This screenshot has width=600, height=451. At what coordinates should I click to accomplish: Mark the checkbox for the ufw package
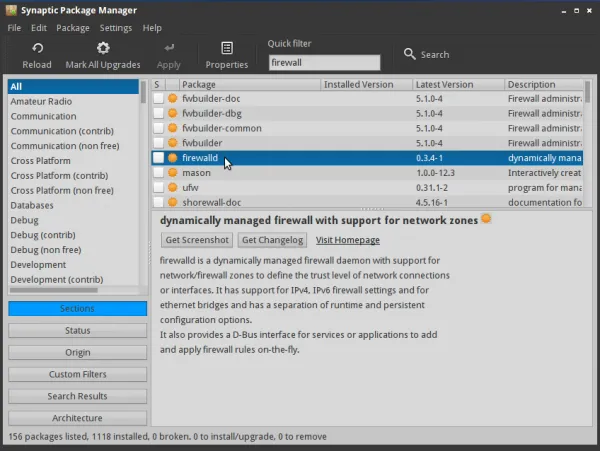158,188
